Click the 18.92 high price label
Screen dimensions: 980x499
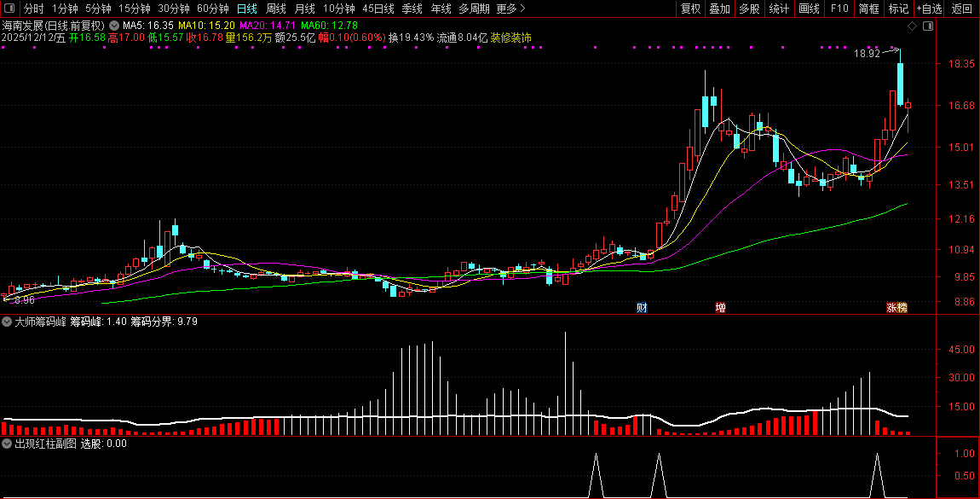(868, 54)
